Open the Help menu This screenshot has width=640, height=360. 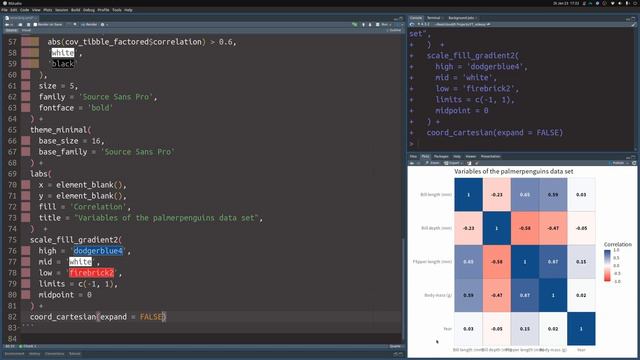point(128,10)
